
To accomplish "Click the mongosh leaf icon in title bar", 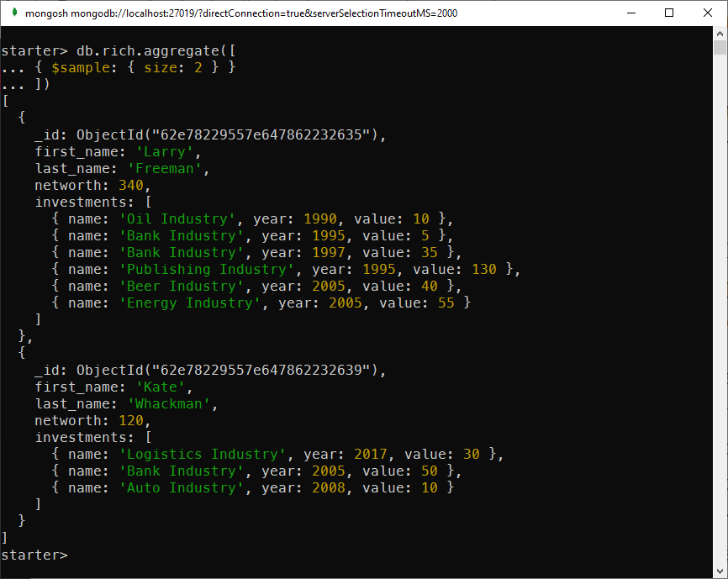I will 14,13.
